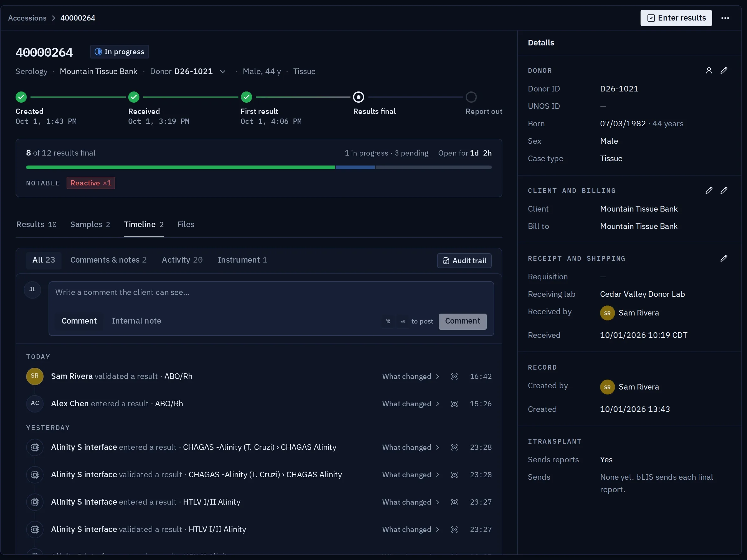This screenshot has height=560, width=747.
Task: Expand What changed for Alex Chen entry
Action: pyautogui.click(x=411, y=404)
